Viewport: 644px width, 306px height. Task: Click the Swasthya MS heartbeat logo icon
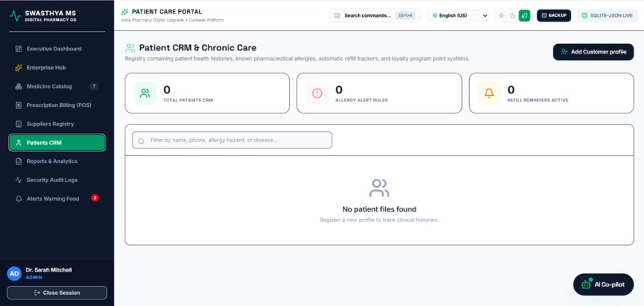click(x=15, y=16)
